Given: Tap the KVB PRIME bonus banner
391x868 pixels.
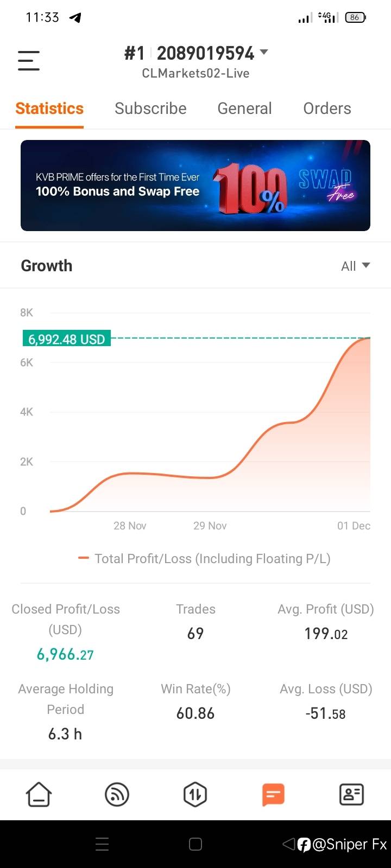Looking at the screenshot, I should [x=195, y=186].
